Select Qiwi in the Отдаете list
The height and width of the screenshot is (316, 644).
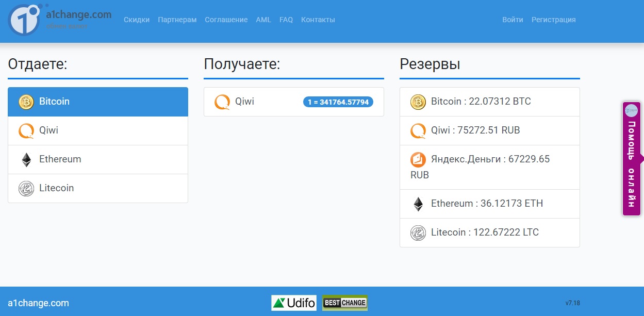[98, 131]
